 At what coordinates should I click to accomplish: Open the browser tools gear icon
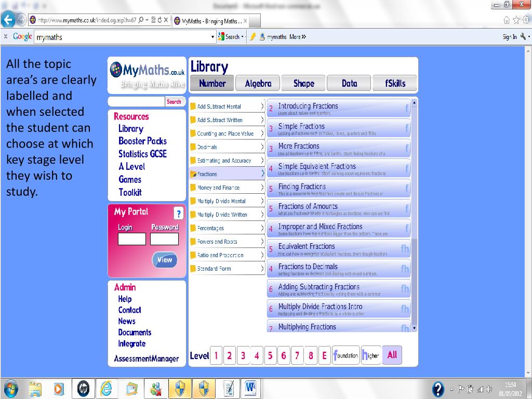click(526, 20)
